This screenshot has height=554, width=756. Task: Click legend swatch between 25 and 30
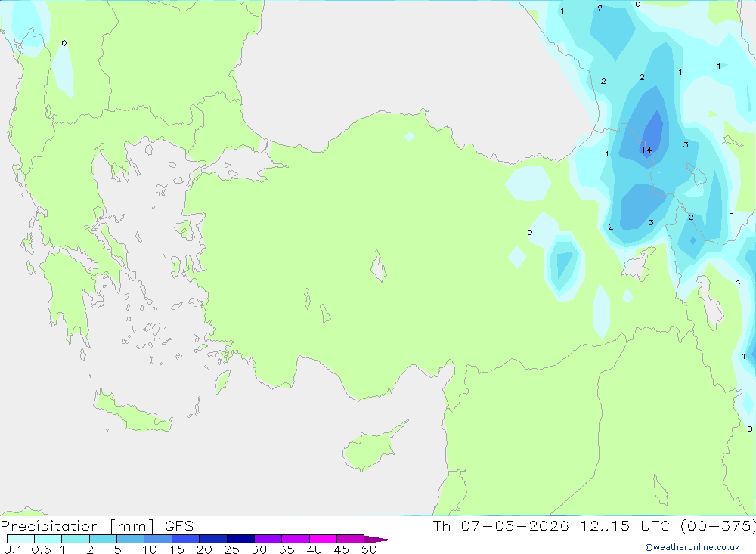pyautogui.click(x=240, y=539)
